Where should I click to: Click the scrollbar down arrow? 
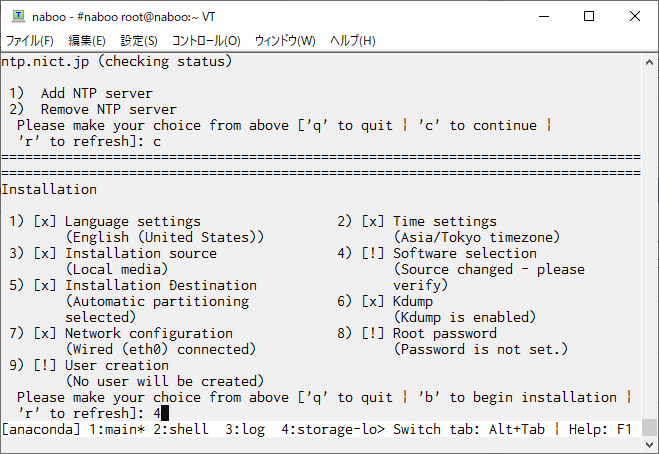pos(649,445)
